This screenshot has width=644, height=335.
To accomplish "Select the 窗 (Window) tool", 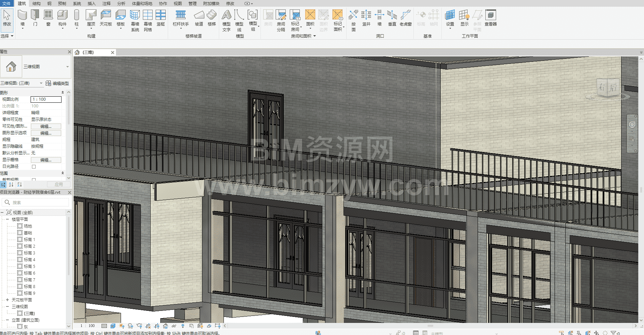I will [48, 18].
